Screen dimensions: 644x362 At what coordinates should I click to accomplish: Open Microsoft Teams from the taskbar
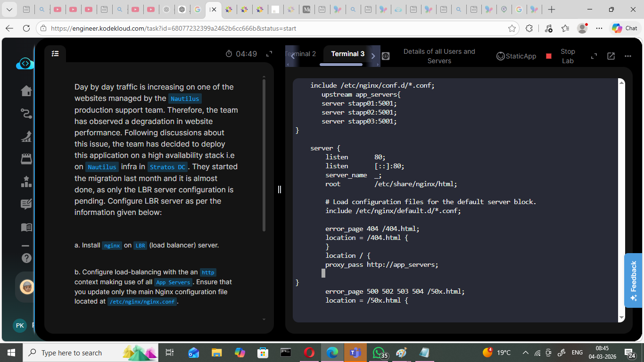click(355, 353)
